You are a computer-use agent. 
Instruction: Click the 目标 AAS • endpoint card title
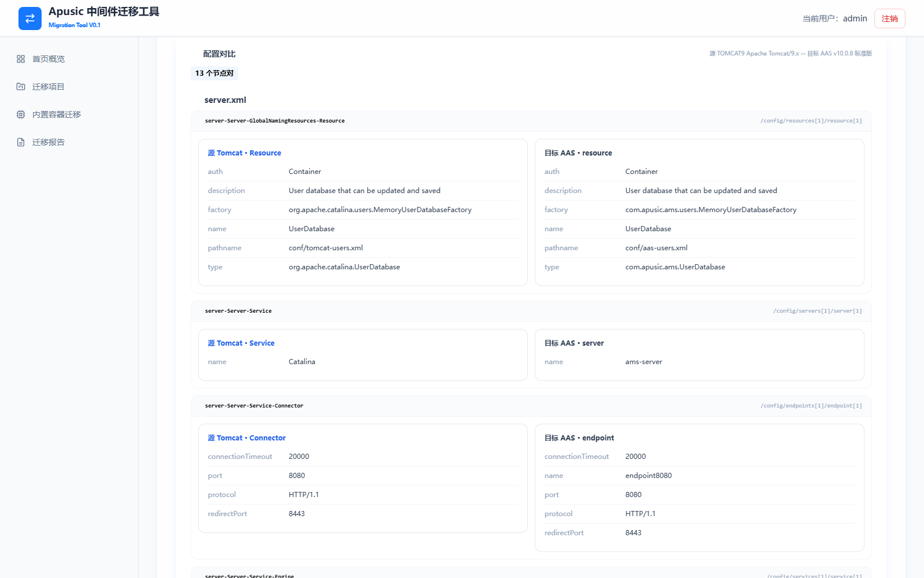[579, 438]
